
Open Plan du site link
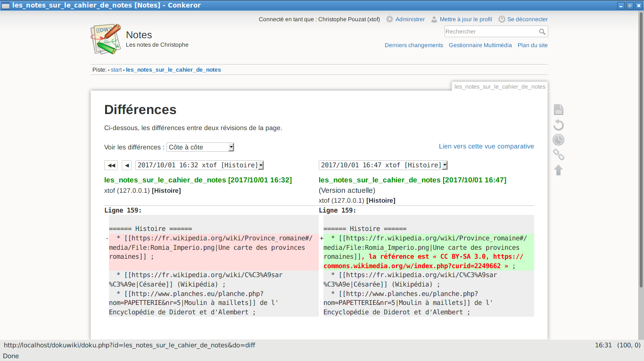point(532,45)
